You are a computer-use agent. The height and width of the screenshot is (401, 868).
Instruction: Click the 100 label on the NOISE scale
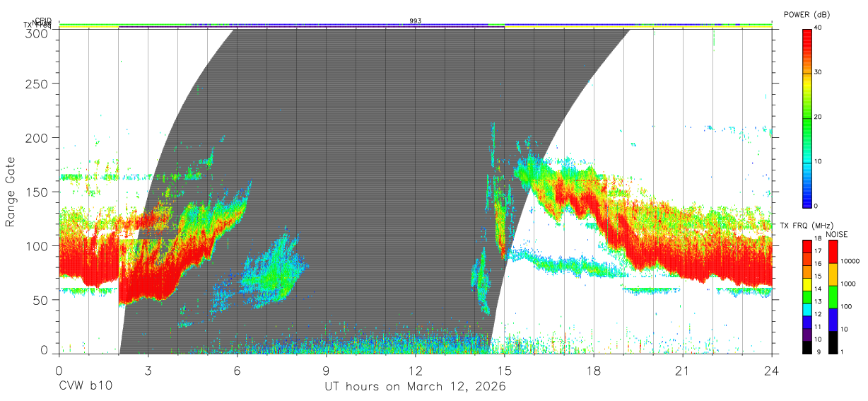(x=847, y=306)
